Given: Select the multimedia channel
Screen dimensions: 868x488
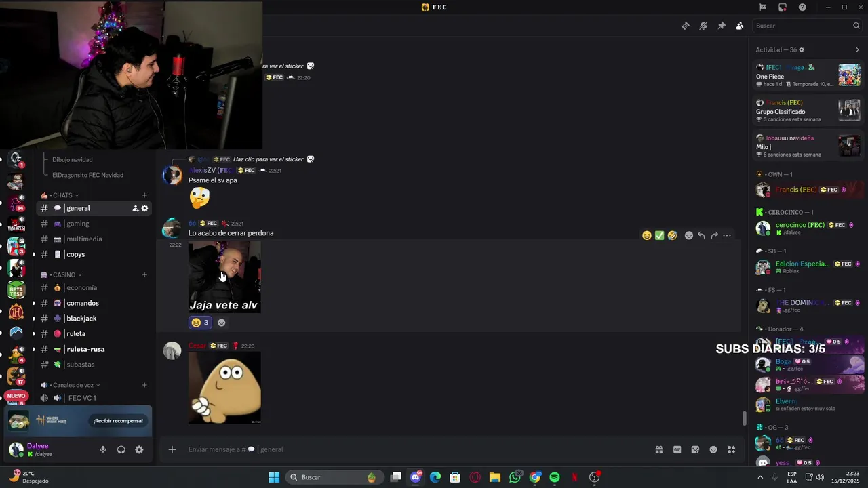Looking at the screenshot, I should [94, 239].
